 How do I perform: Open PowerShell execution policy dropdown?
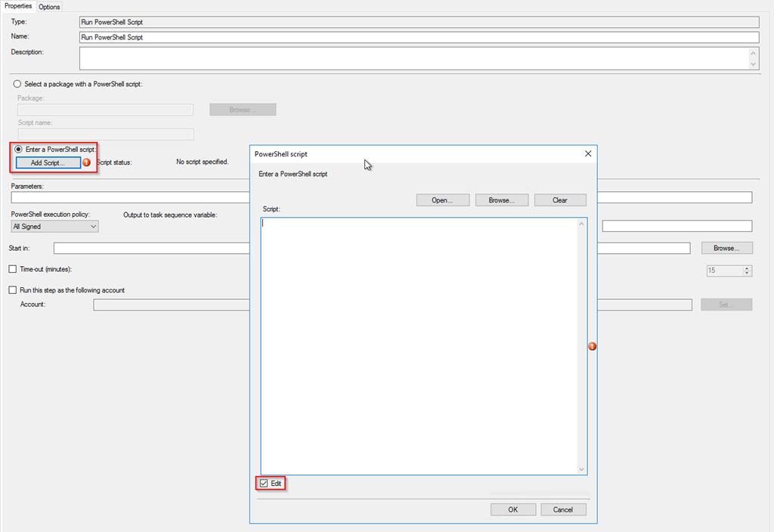(x=54, y=227)
